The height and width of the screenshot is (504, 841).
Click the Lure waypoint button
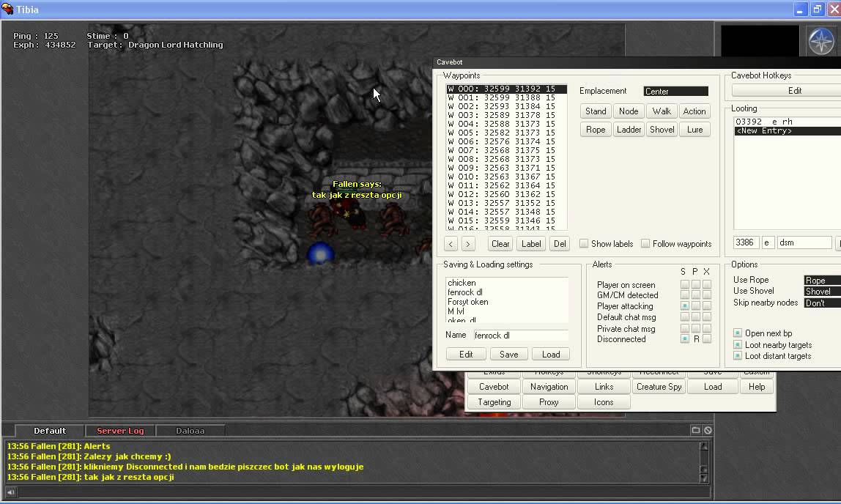click(694, 129)
